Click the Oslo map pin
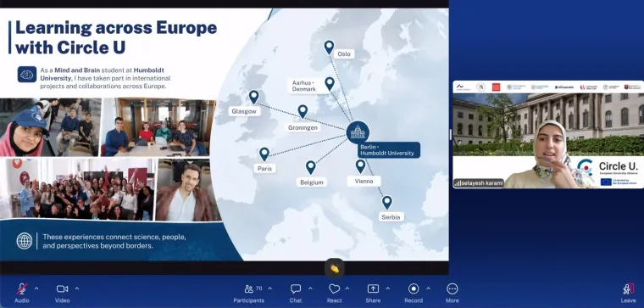The width and height of the screenshot is (644, 308). pyautogui.click(x=329, y=48)
